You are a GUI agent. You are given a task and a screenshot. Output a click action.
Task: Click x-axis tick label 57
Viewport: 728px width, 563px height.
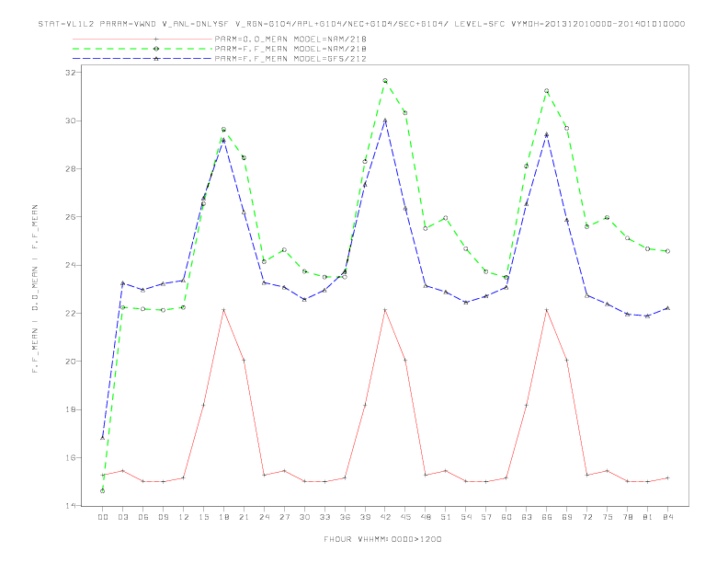coord(486,517)
